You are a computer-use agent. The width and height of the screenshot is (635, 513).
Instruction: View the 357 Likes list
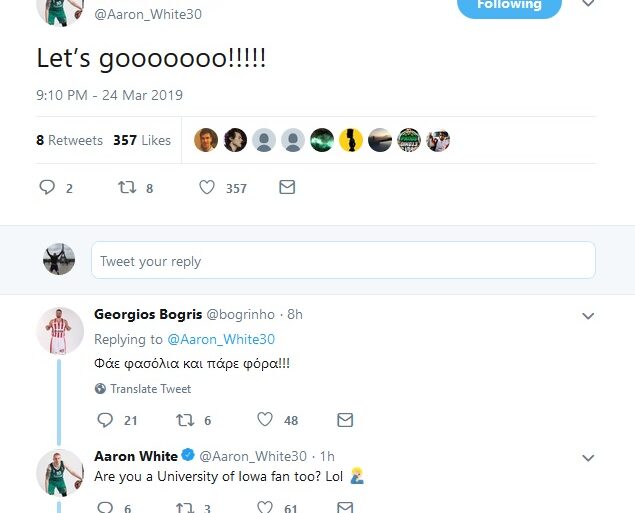(142, 141)
